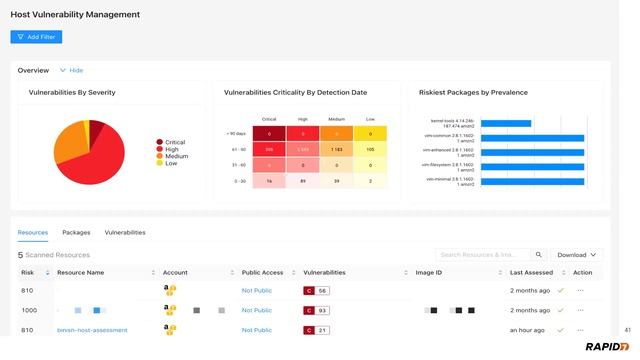Click the funnel icon on Add Filter

coord(20,37)
